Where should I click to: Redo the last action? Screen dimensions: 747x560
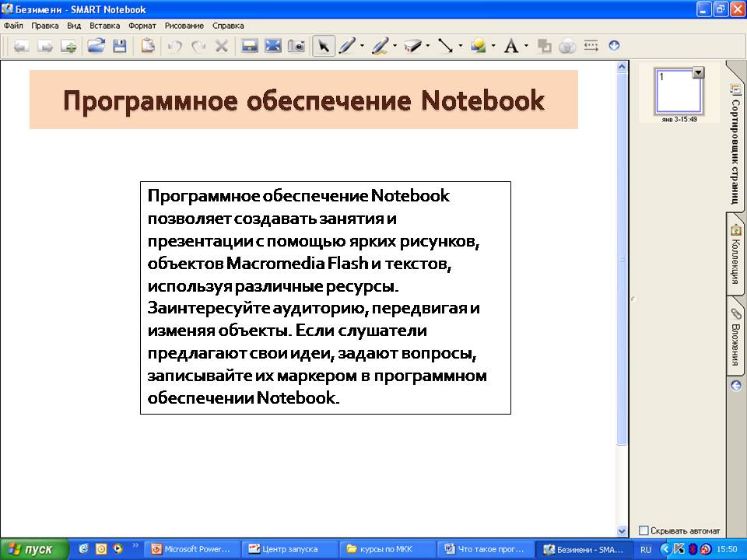point(198,46)
